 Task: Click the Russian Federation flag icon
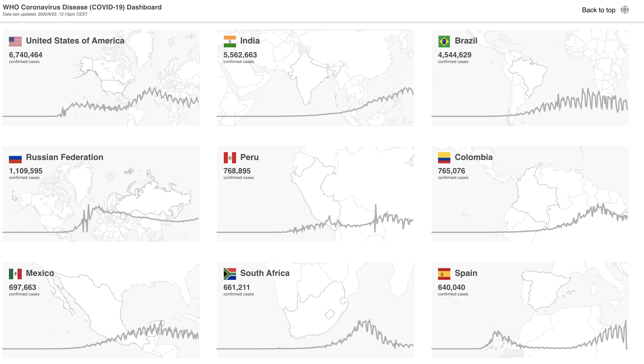coord(15,157)
